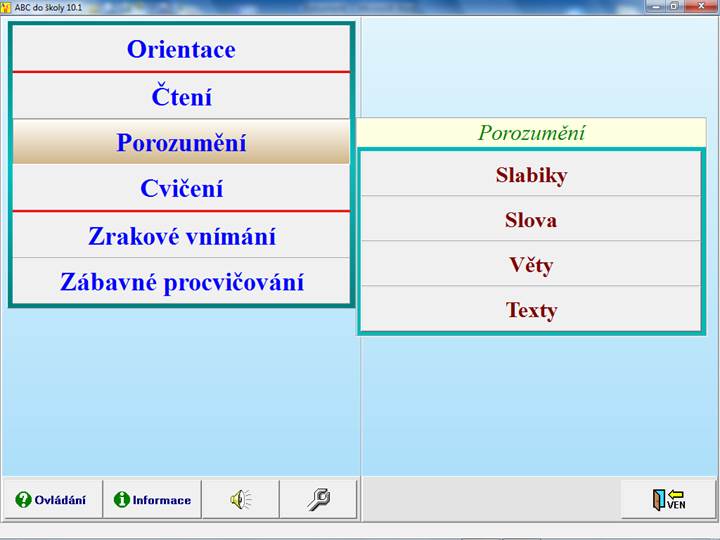Choose Slova in the Porozumění submenu
The height and width of the screenshot is (540, 720).
coord(531,219)
